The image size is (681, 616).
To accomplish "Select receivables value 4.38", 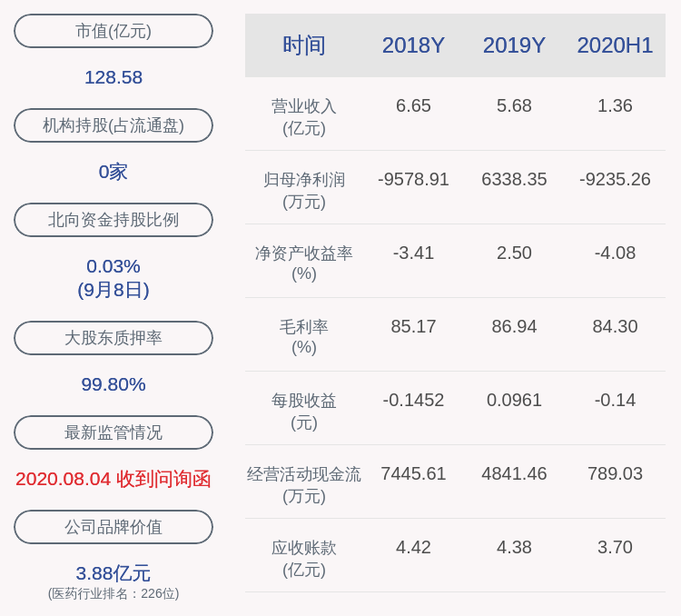I will click(514, 547).
